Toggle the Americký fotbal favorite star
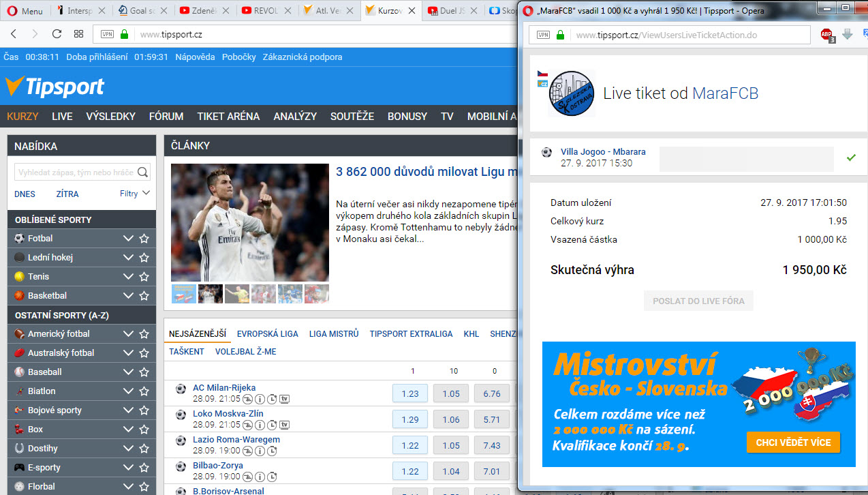This screenshot has width=868, height=495. pyautogui.click(x=144, y=334)
